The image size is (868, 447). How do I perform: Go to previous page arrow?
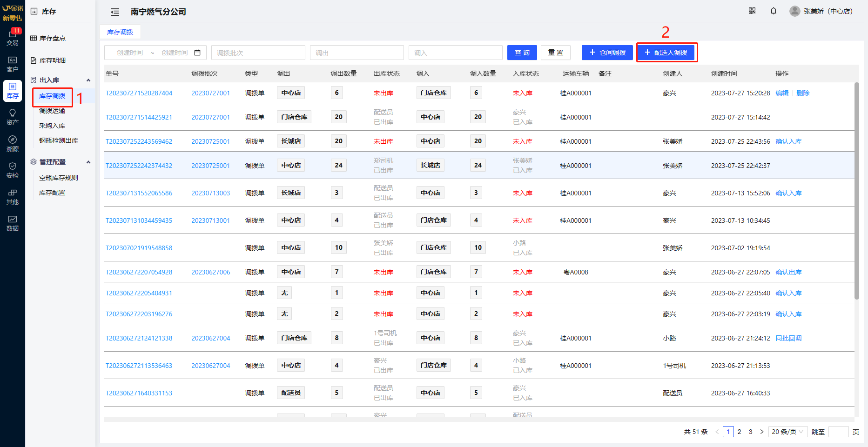pyautogui.click(x=717, y=432)
